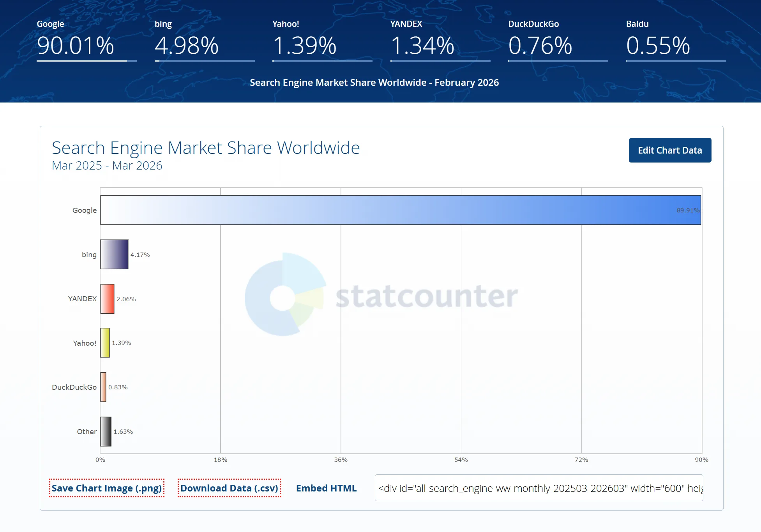Click the bing purple bar

point(114,255)
